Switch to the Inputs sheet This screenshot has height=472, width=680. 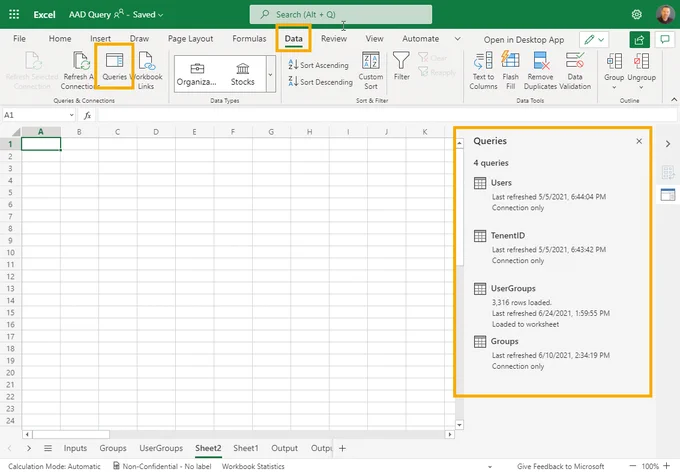[75, 448]
